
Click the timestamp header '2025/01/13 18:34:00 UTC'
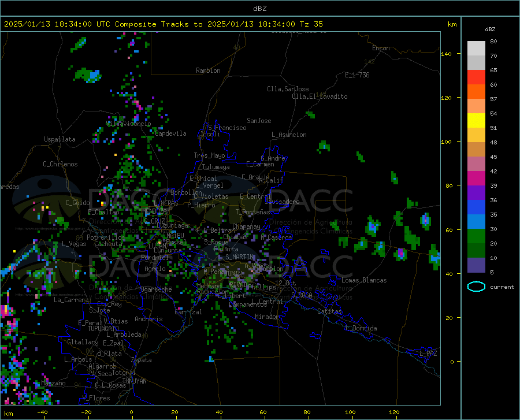click(x=57, y=24)
